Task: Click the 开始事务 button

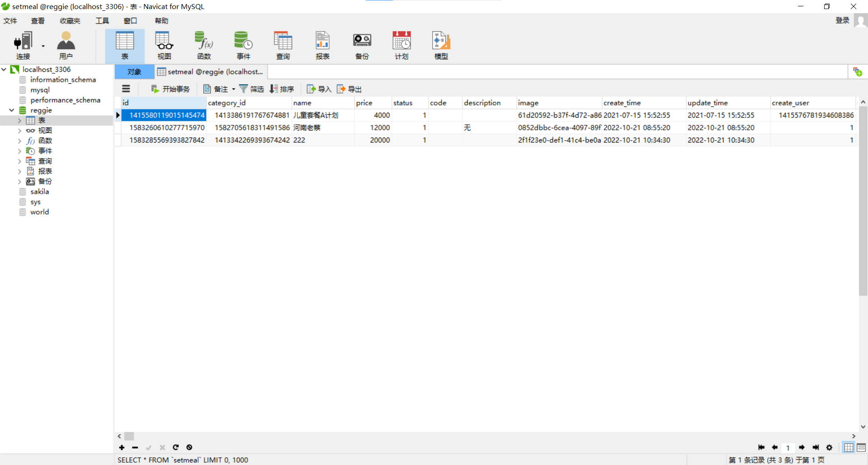Action: pos(170,89)
